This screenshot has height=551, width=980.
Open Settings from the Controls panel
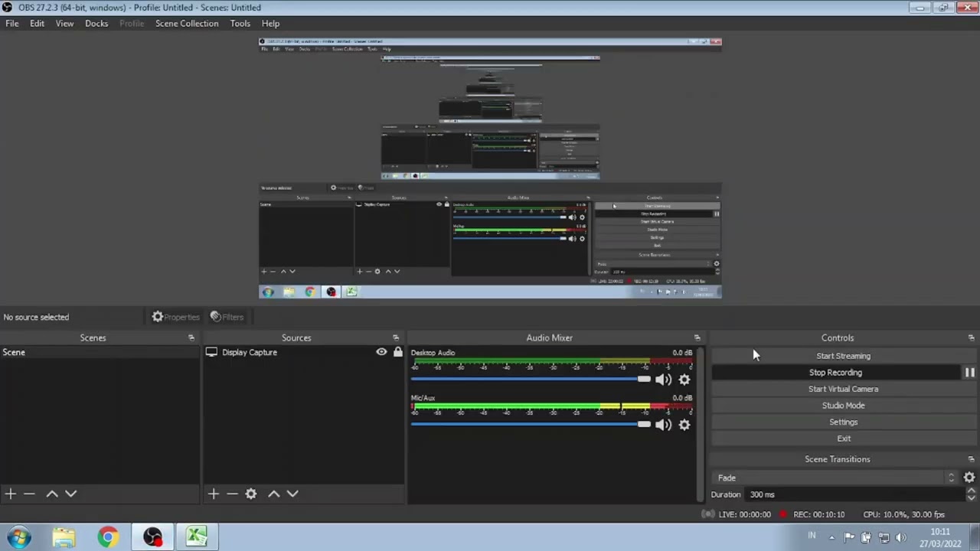843,422
